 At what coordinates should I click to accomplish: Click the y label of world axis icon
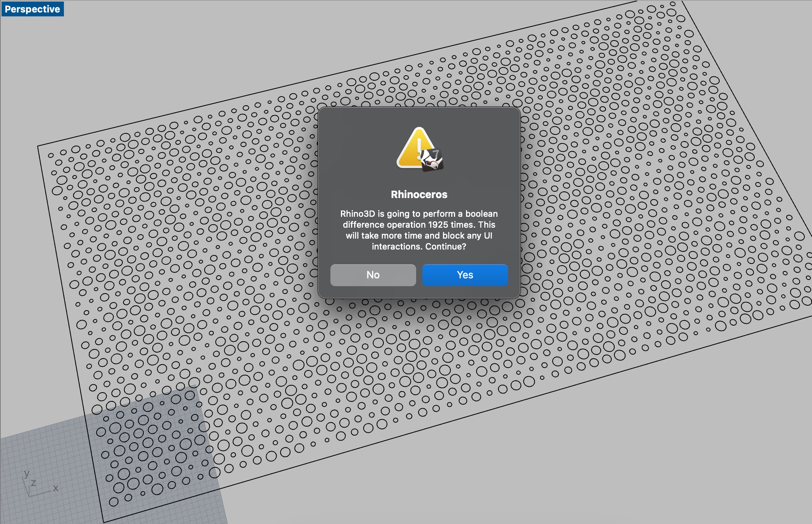coord(26,474)
